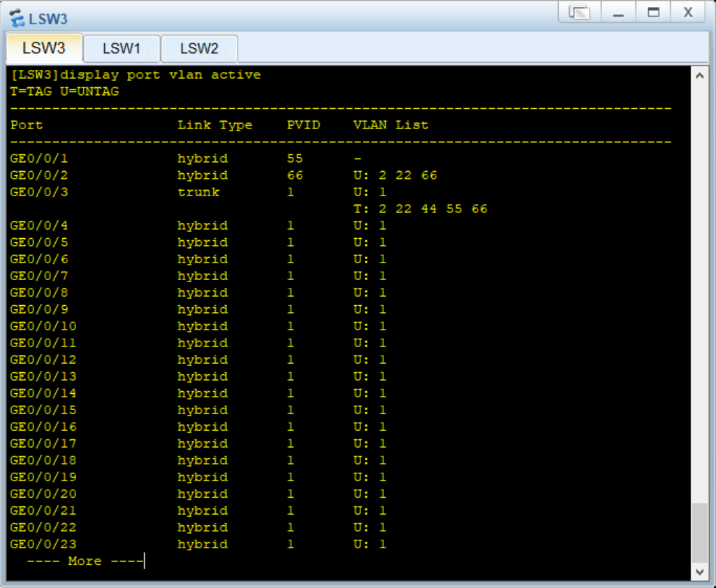Click the GE0/0/9 port entry
716x588 pixels.
point(39,309)
